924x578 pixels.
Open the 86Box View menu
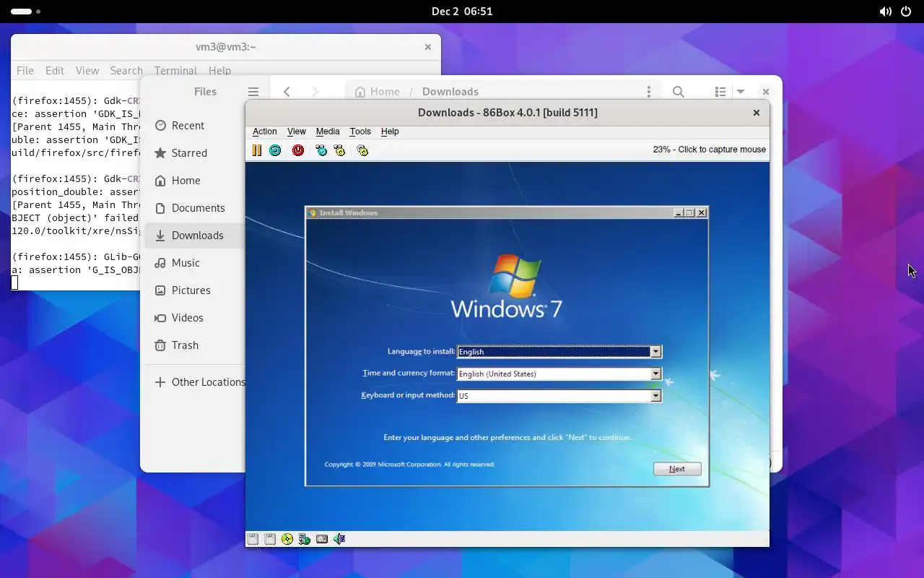click(297, 131)
